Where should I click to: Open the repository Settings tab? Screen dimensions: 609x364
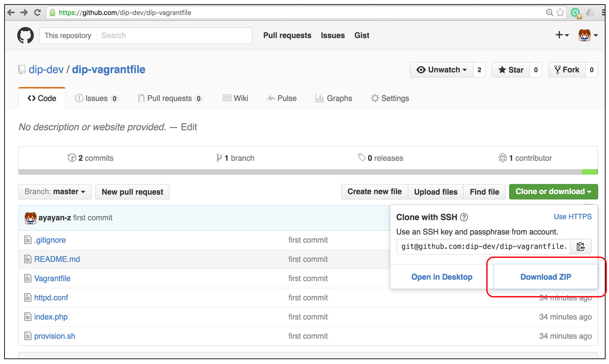click(390, 98)
